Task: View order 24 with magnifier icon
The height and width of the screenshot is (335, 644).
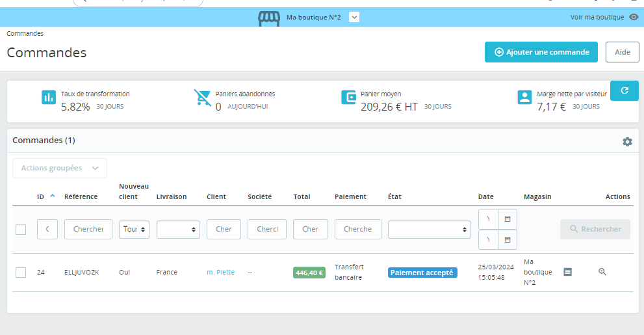Action: (602, 272)
